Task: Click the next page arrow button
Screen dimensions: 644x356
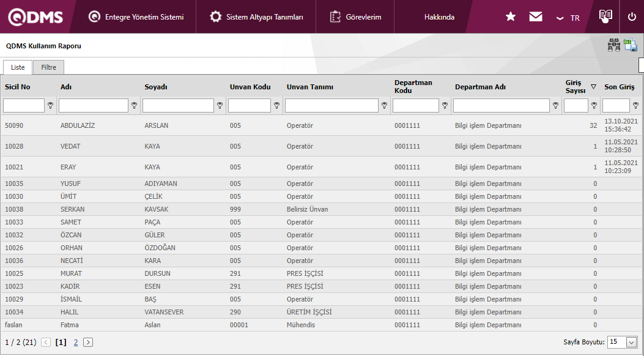Action: pyautogui.click(x=88, y=343)
